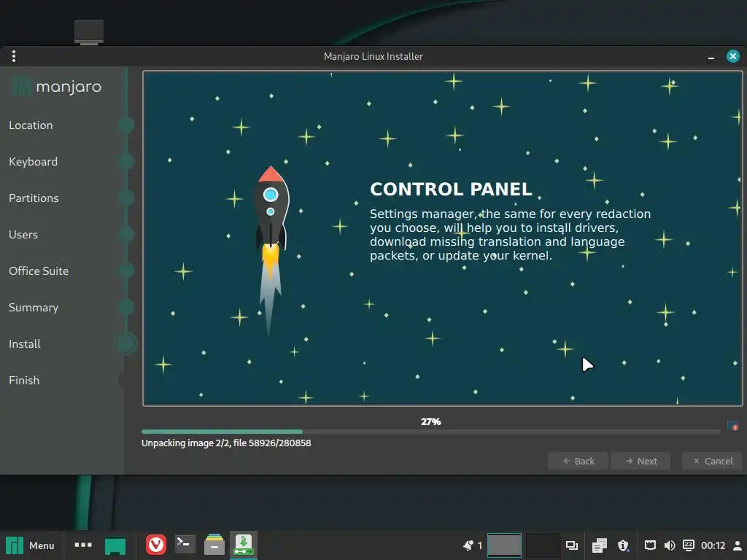The height and width of the screenshot is (560, 747).
Task: Switch to the first workspace thumbnail
Action: pos(504,545)
